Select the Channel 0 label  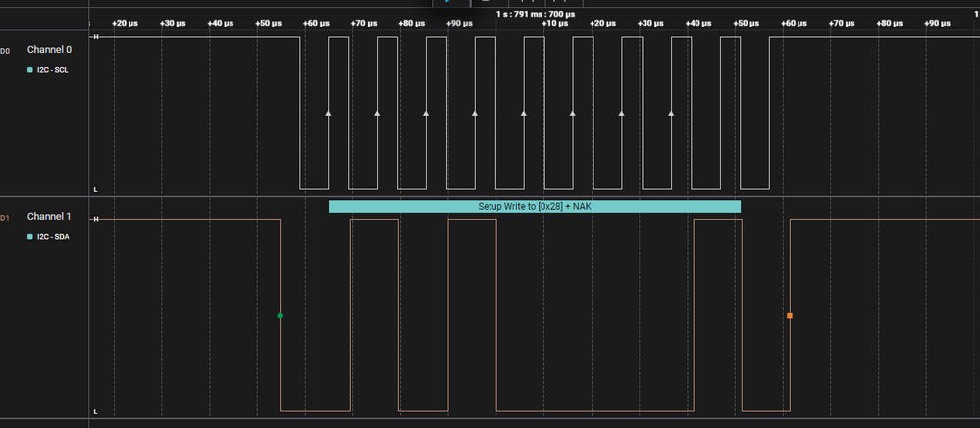pyautogui.click(x=49, y=49)
